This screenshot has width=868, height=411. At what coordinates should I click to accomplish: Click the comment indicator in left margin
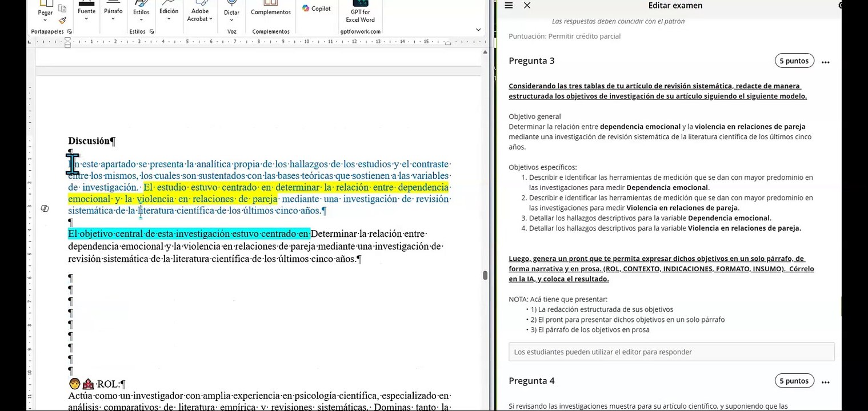tap(45, 208)
